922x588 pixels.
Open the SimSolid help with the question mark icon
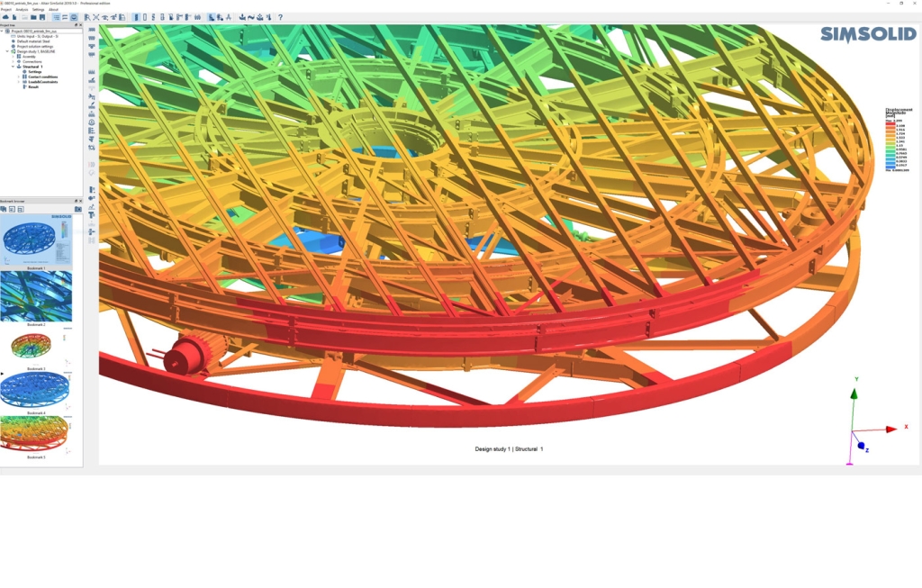click(x=281, y=15)
